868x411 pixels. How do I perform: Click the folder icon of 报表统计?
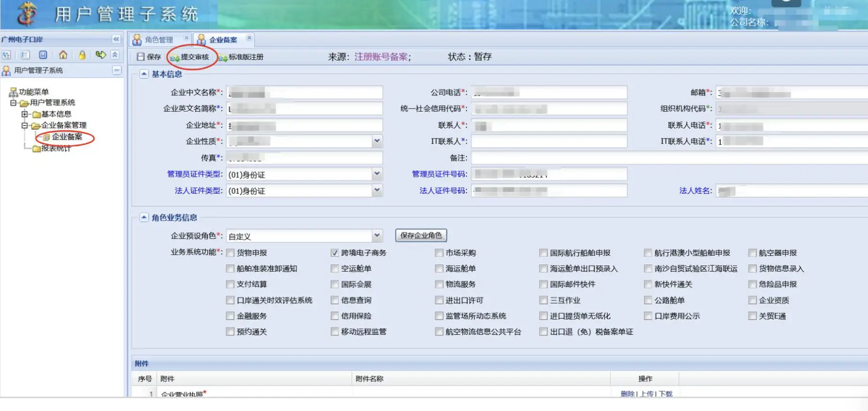pyautogui.click(x=36, y=149)
